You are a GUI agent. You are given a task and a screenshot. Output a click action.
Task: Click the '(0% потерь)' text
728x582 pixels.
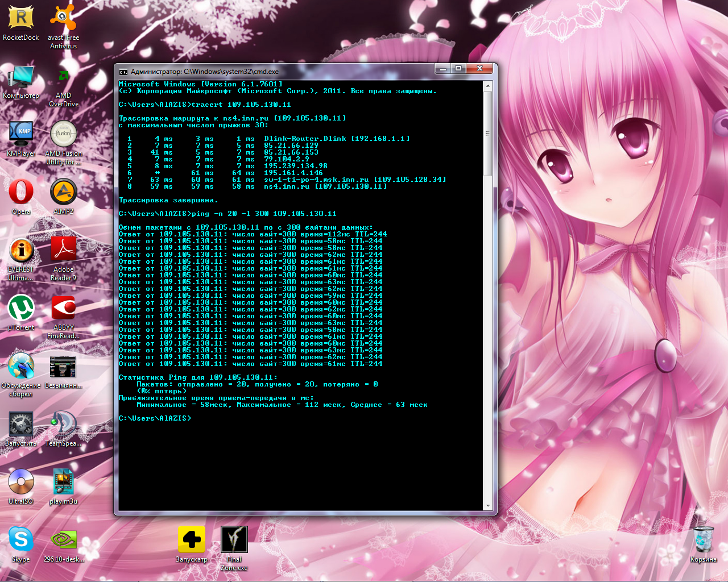tap(162, 391)
